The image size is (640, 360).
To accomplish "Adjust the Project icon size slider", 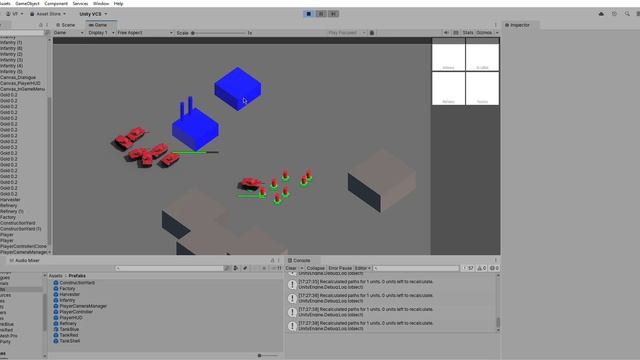I will click(268, 356).
